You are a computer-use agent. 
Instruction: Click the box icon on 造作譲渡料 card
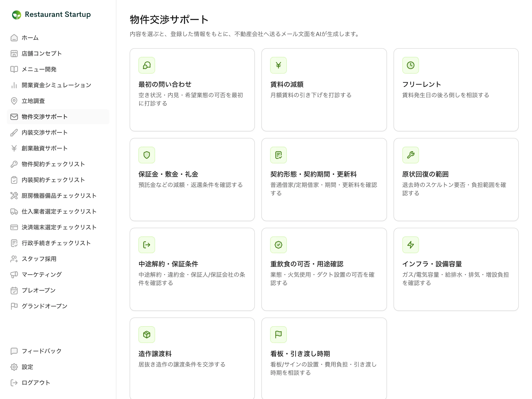(147, 335)
